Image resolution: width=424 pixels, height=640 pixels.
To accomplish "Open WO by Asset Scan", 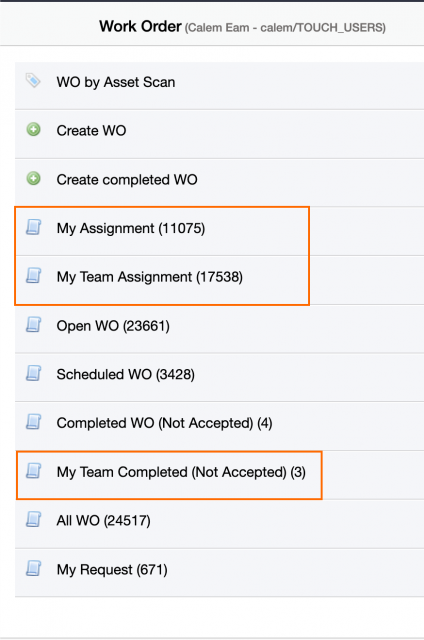I will tap(220, 85).
